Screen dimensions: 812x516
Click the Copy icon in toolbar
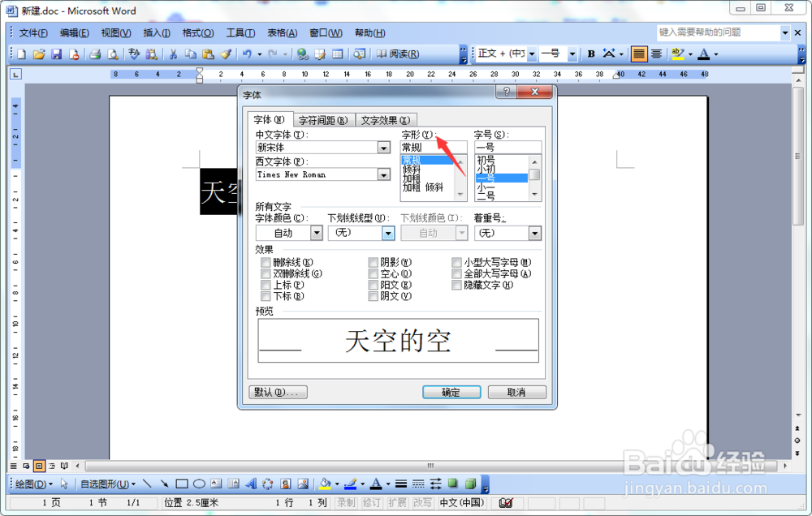(191, 54)
